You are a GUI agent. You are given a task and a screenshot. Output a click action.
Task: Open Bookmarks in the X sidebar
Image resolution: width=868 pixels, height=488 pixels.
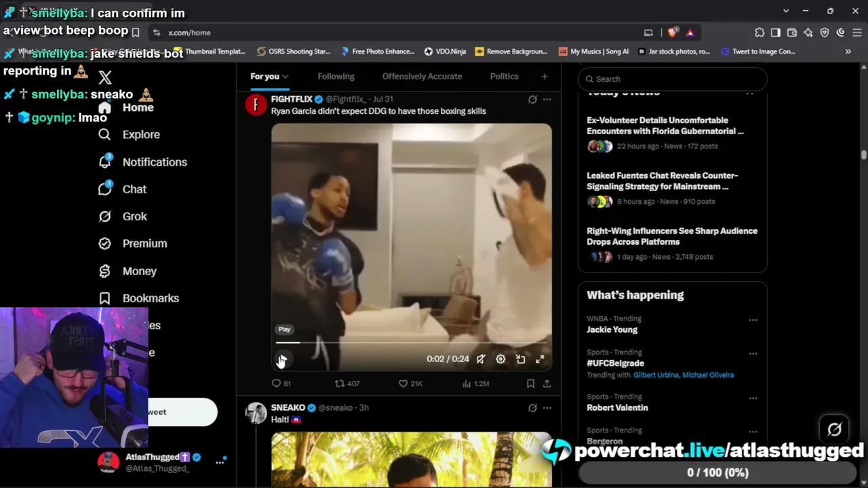139,298
